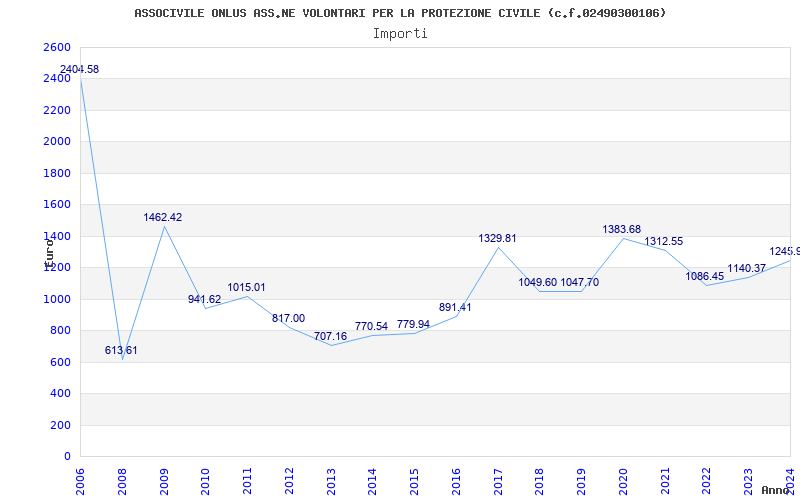
Task: Click the 1015.01 data label
Action: (246, 288)
